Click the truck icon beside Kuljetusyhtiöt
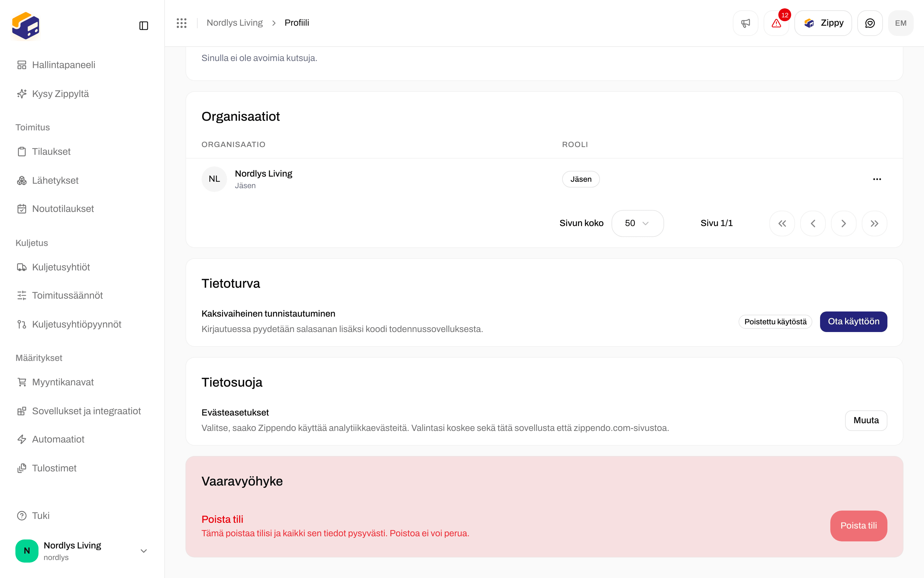 point(22,267)
